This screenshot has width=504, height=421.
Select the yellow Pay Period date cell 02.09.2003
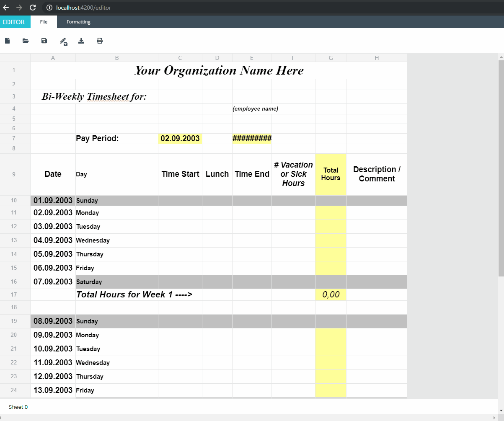coord(180,139)
